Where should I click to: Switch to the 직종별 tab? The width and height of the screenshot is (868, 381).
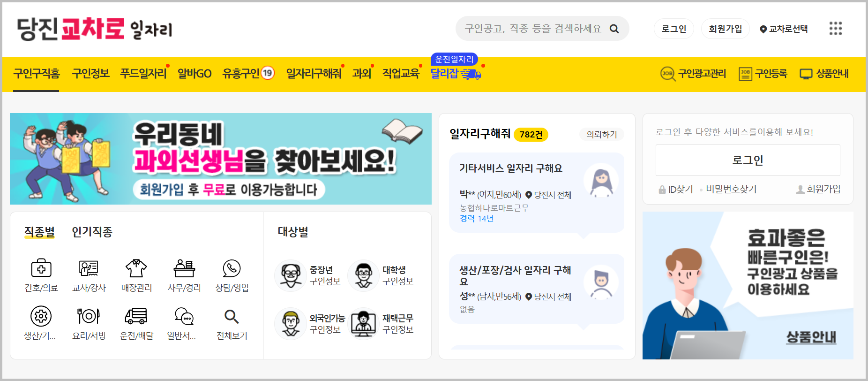tap(39, 232)
